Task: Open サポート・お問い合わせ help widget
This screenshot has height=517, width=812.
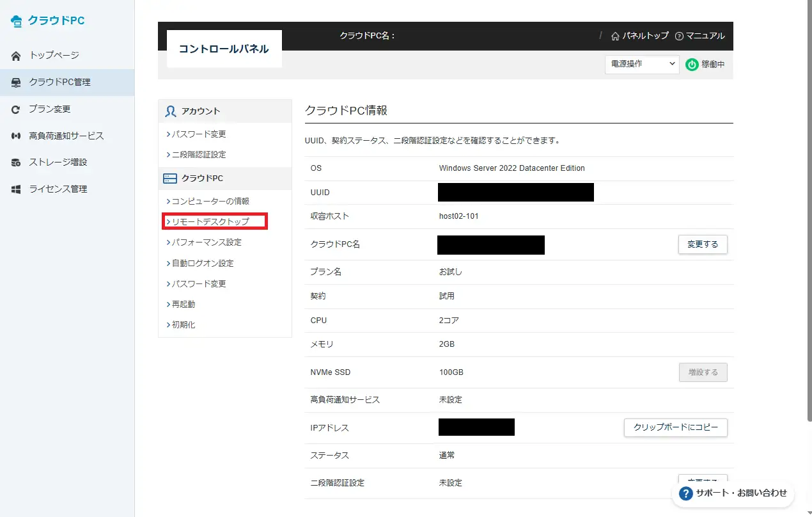Action: [x=733, y=493]
